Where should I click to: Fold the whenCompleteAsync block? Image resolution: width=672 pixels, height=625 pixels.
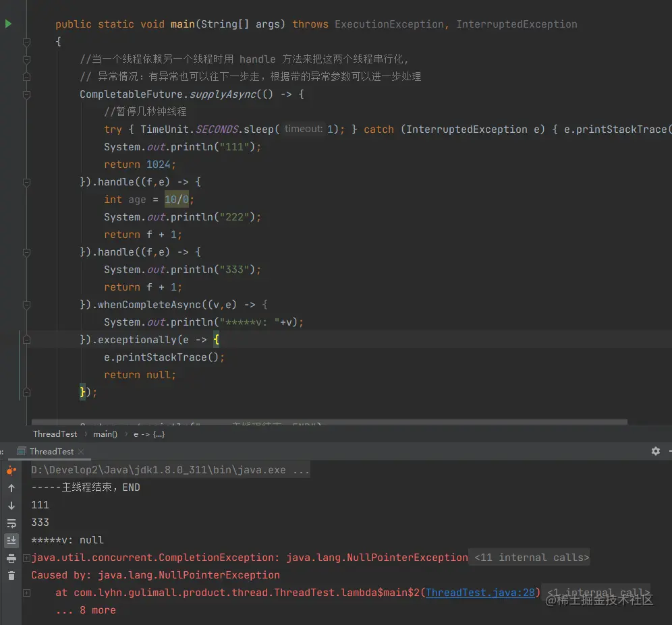26,305
